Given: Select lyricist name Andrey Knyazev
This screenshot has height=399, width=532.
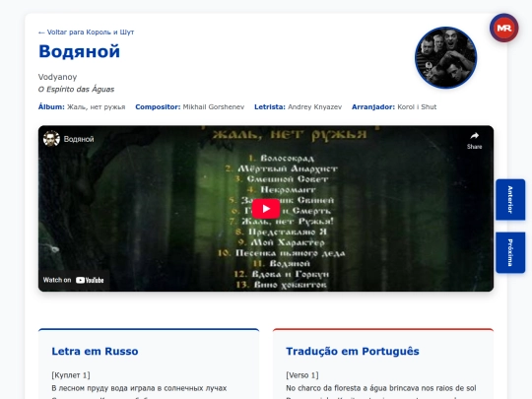Looking at the screenshot, I should 314,107.
